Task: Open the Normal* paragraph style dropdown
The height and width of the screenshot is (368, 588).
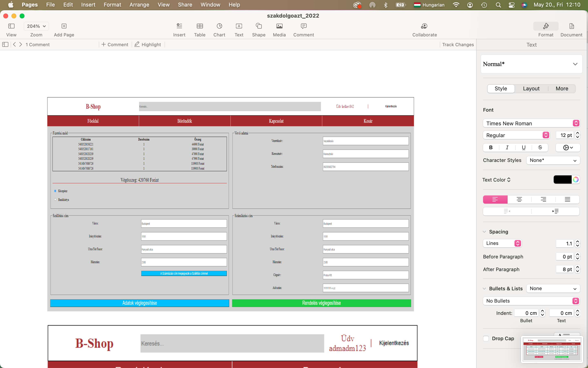Action: pos(531,64)
